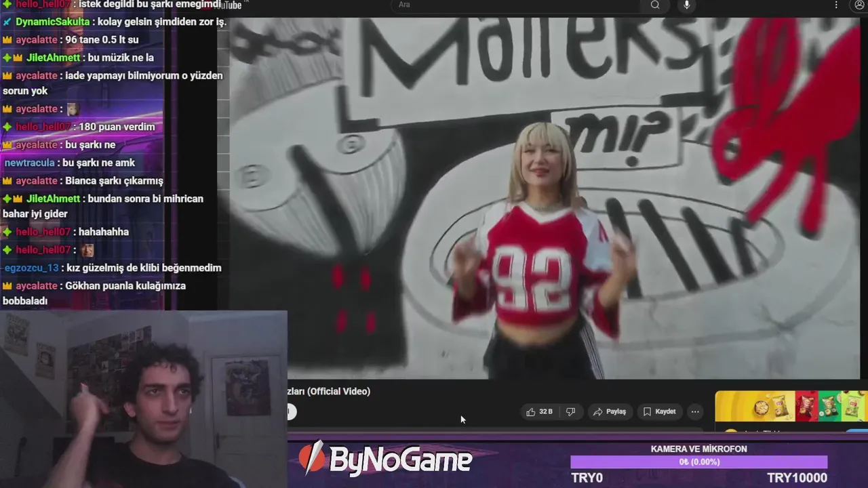The image size is (868, 488).
Task: Open the chips advertisement banner thumbnail
Action: pyautogui.click(x=791, y=406)
